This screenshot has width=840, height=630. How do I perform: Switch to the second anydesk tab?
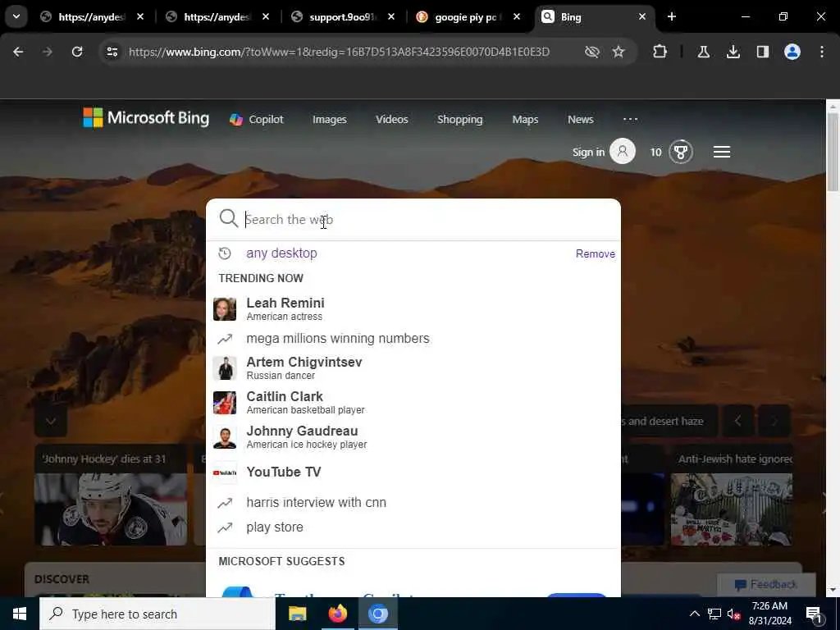tap(217, 17)
